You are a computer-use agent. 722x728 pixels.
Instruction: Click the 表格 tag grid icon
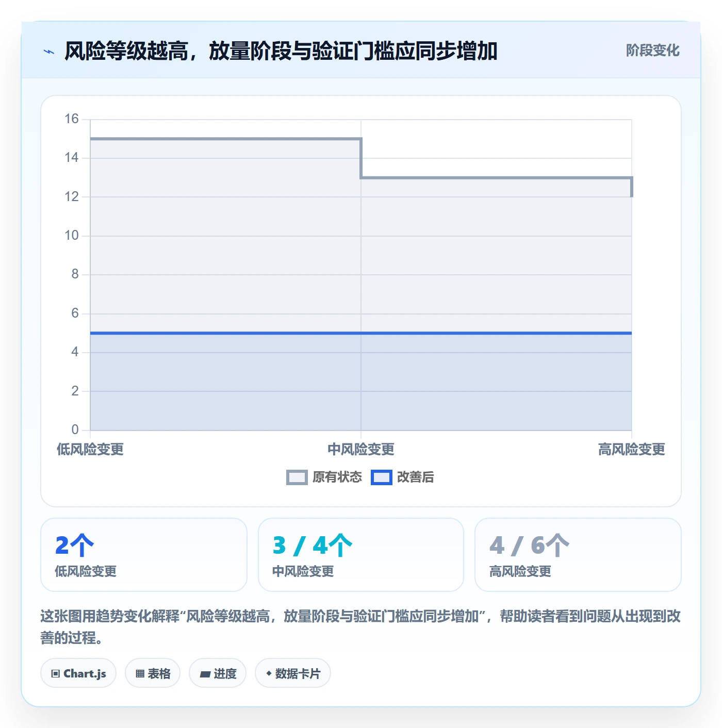pos(140,673)
